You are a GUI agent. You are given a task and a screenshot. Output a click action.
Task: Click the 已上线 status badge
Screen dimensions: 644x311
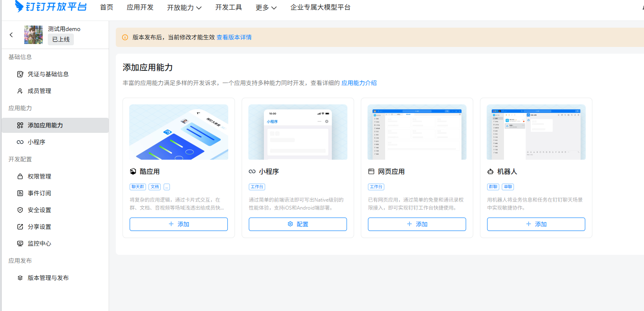61,39
